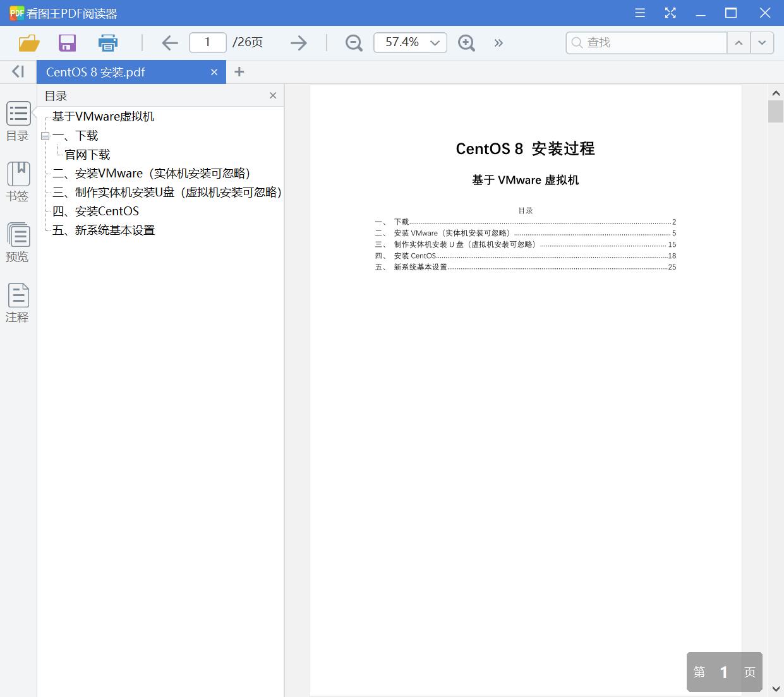The image size is (784, 697).
Task: Click CentOS 8 安装过程 title text
Action: [x=525, y=148]
